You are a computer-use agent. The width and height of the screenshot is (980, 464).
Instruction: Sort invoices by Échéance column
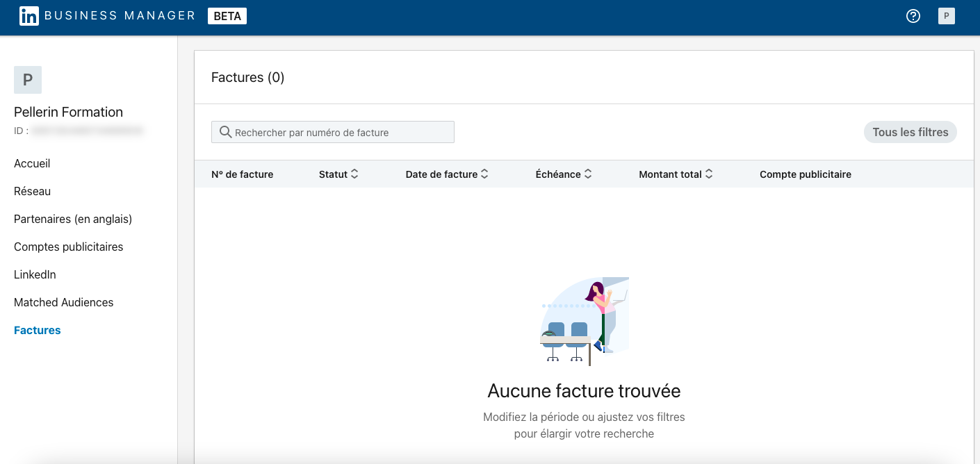point(588,174)
